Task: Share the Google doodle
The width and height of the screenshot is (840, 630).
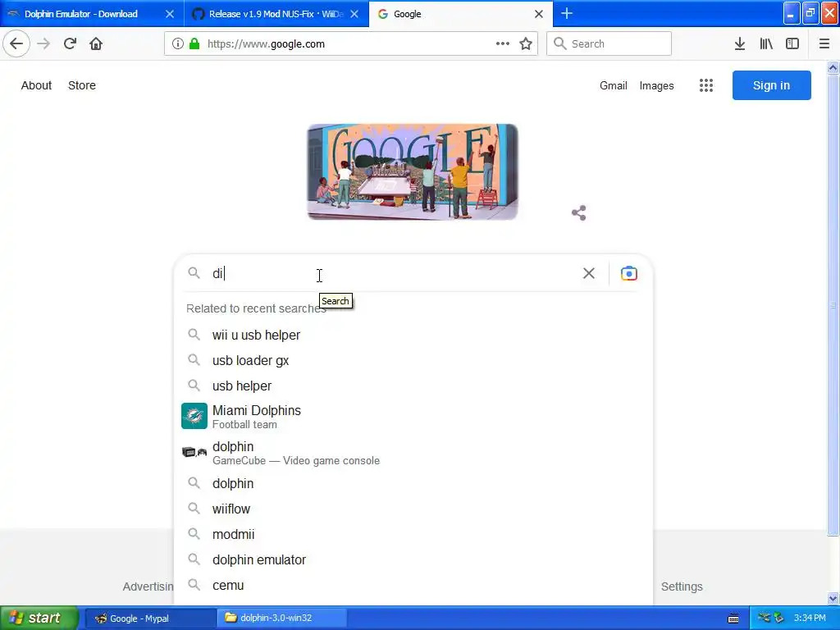Action: click(578, 213)
